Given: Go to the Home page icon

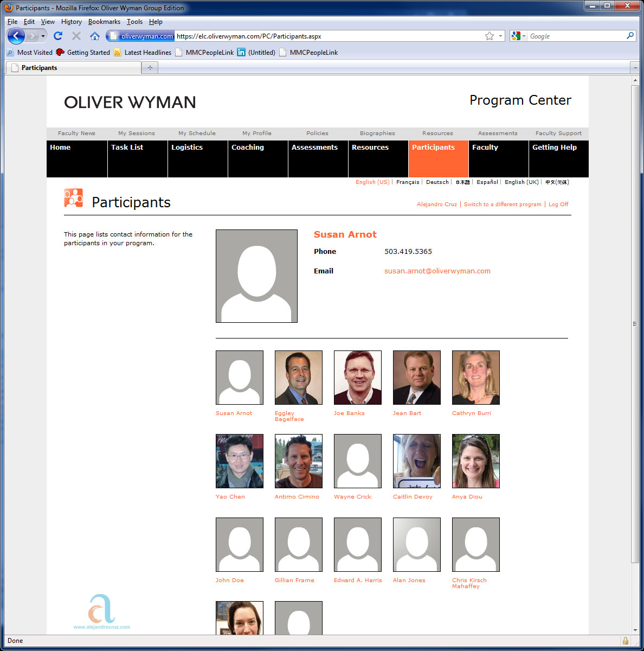Looking at the screenshot, I should tap(95, 36).
